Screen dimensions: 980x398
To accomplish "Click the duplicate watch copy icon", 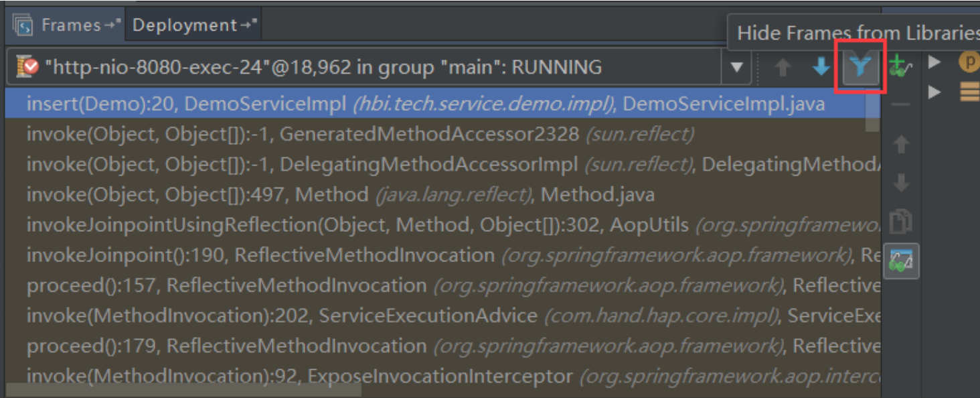I will tap(902, 221).
